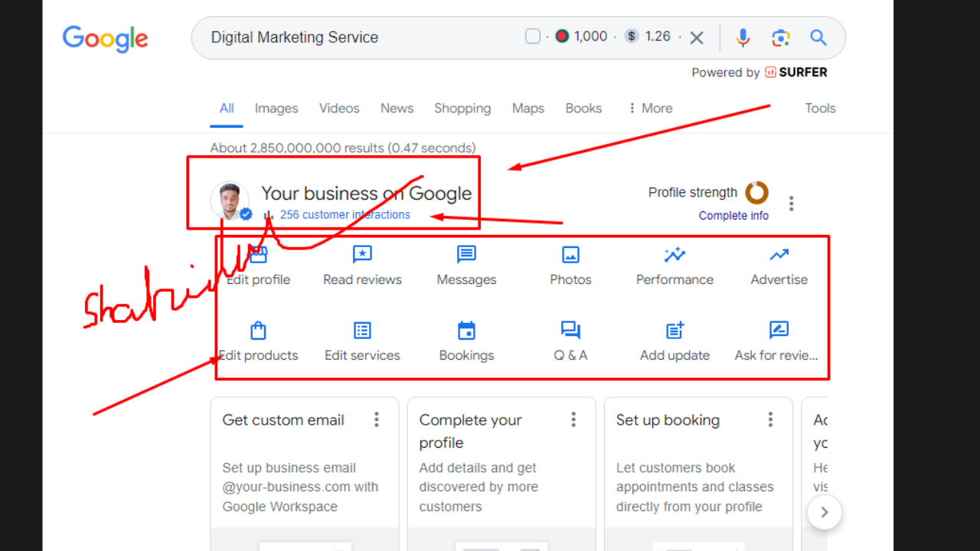Select the Edit profile icon
Screen dimensions: 980x551
pyautogui.click(x=257, y=254)
